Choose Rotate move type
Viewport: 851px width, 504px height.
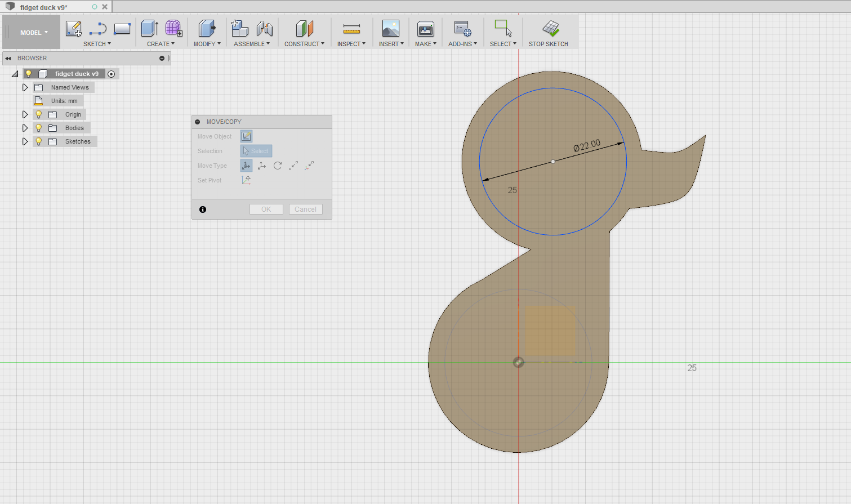278,166
